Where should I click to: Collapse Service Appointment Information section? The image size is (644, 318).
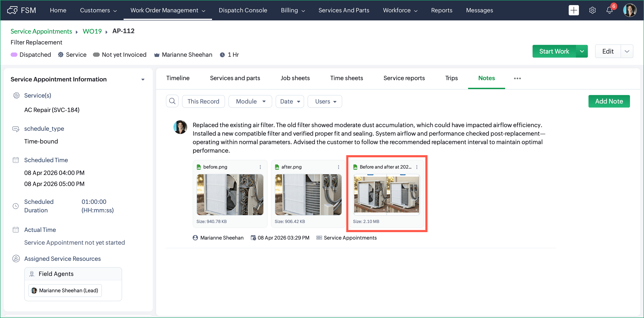click(x=143, y=79)
